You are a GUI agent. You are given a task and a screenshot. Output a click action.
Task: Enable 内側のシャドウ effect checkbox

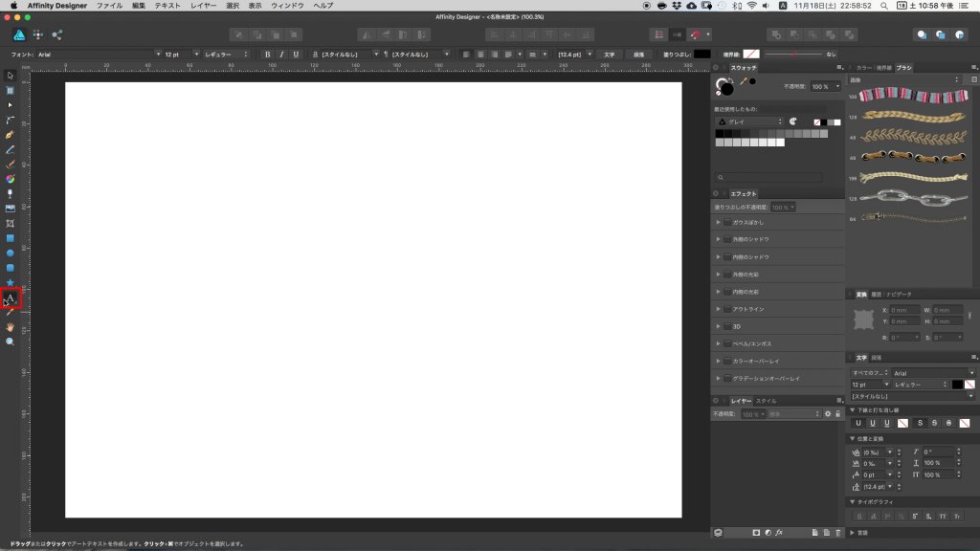click(727, 256)
